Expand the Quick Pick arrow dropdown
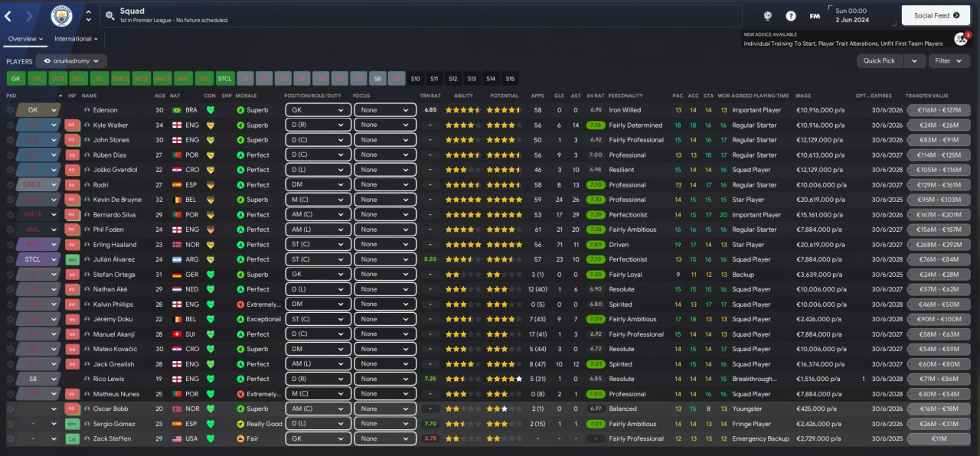The width and height of the screenshot is (980, 456). click(x=915, y=60)
